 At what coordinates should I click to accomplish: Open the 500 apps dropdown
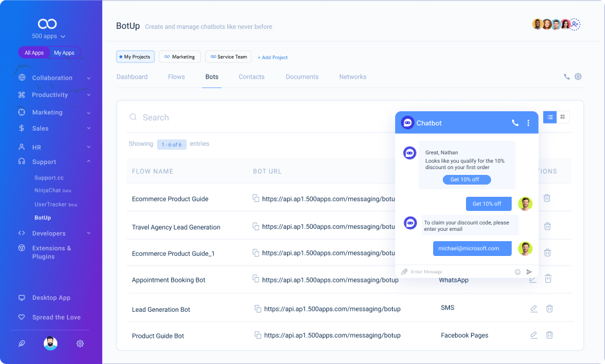49,37
